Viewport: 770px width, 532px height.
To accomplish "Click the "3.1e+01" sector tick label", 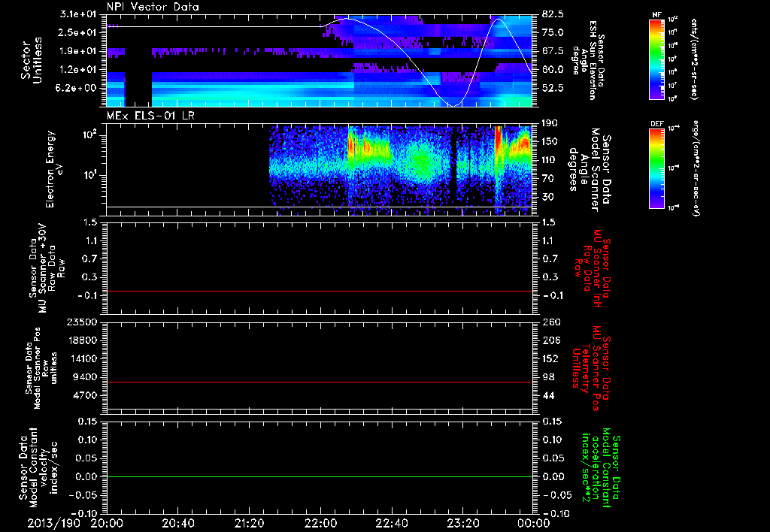I will (x=78, y=14).
